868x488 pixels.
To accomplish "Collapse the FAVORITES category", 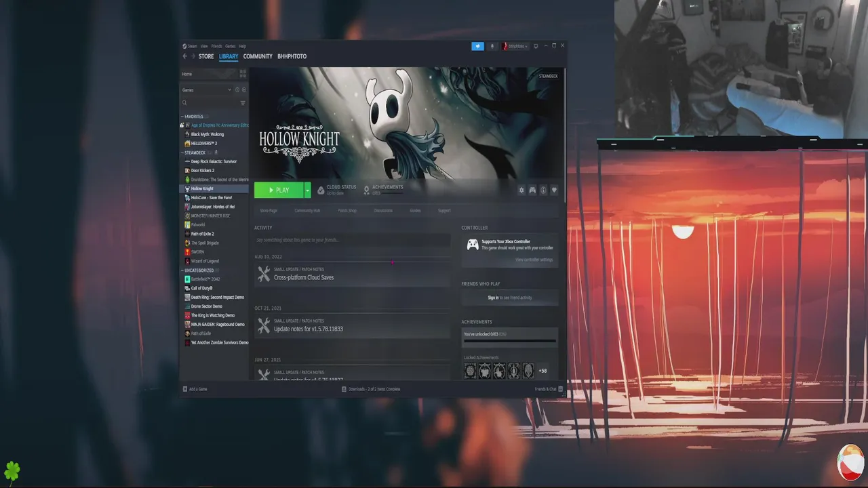I will [x=182, y=117].
